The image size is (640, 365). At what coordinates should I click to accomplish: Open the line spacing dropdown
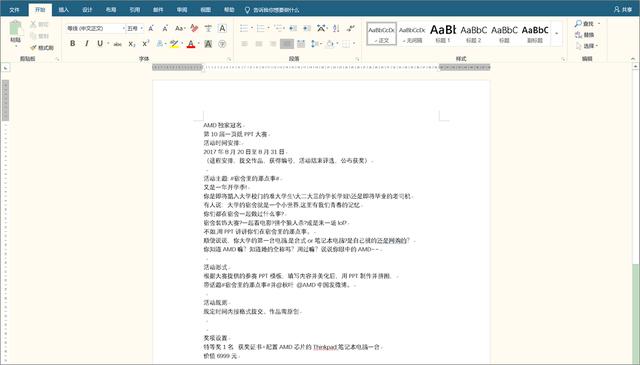pos(316,44)
